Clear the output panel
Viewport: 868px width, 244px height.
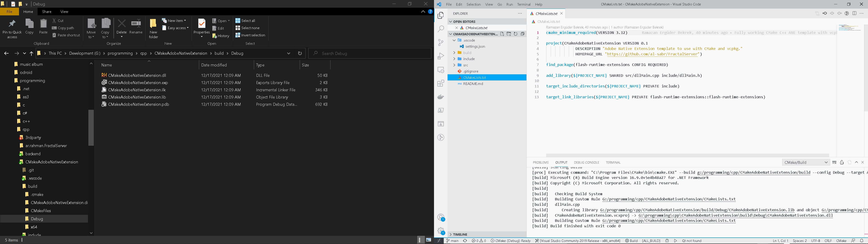pyautogui.click(x=834, y=162)
